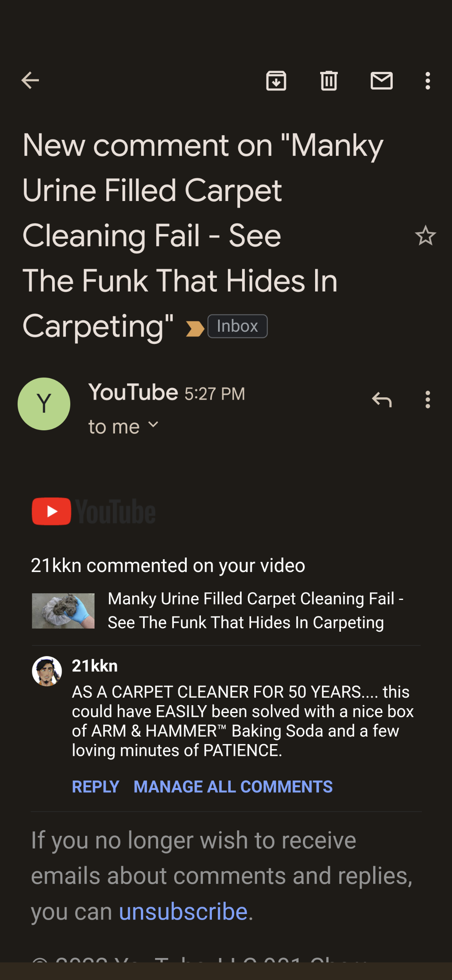Screen dimensions: 452x980
Task: Tap the Inbox label chip
Action: click(237, 326)
